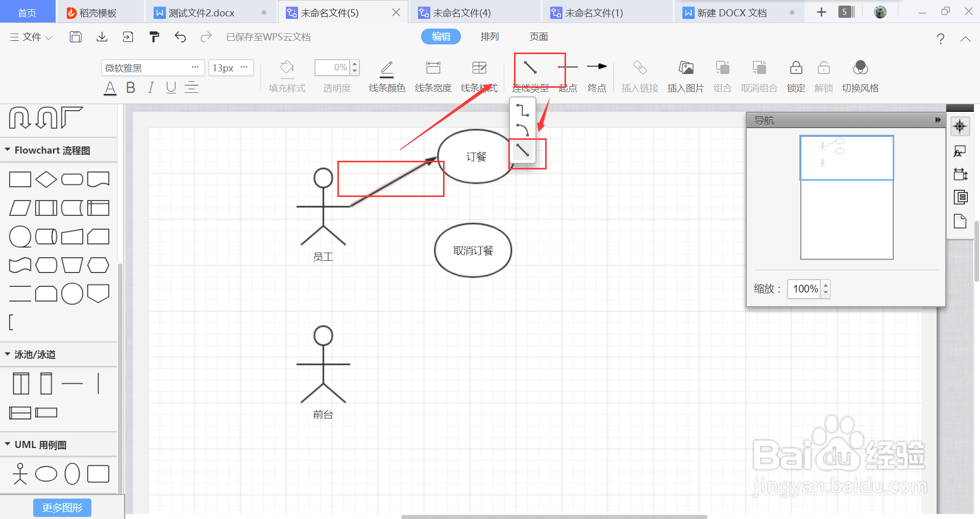This screenshot has width=980, height=519.
Task: Collapse the ribbon with chevron arrow
Action: 965,39
